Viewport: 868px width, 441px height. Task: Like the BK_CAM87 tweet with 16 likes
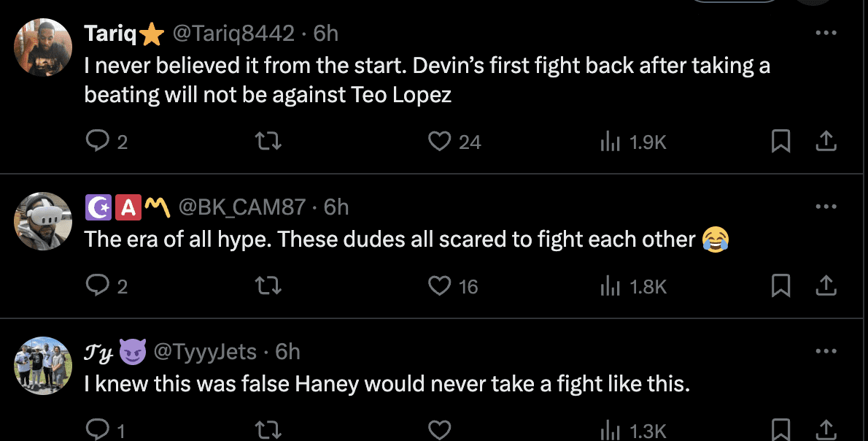pos(439,286)
